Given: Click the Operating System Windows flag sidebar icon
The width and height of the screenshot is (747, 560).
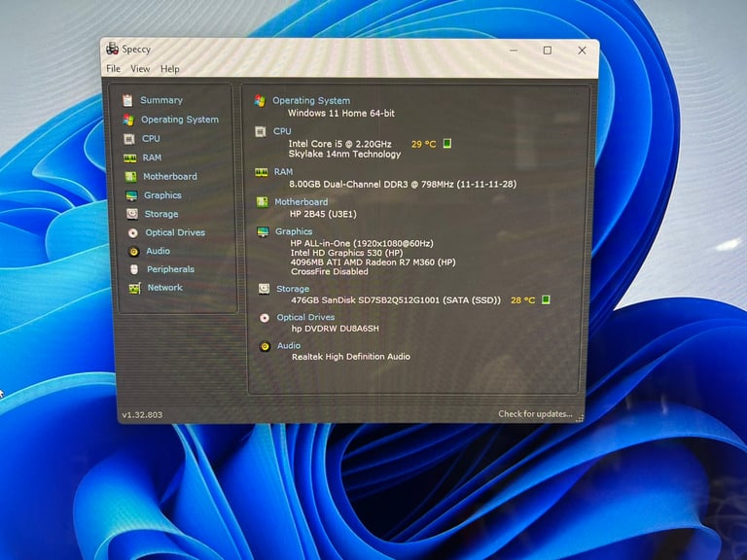Looking at the screenshot, I should tap(128, 120).
